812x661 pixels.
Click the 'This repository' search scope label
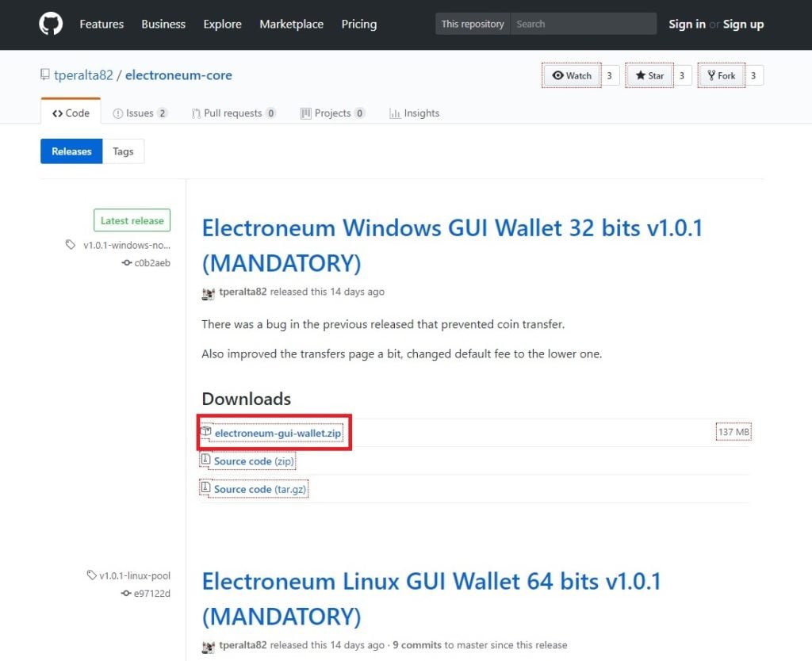[473, 24]
